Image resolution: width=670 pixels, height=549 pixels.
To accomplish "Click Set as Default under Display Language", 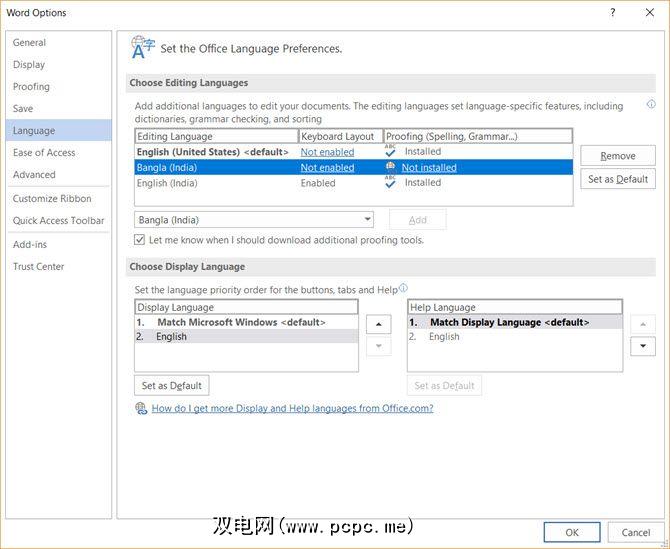I will [171, 385].
